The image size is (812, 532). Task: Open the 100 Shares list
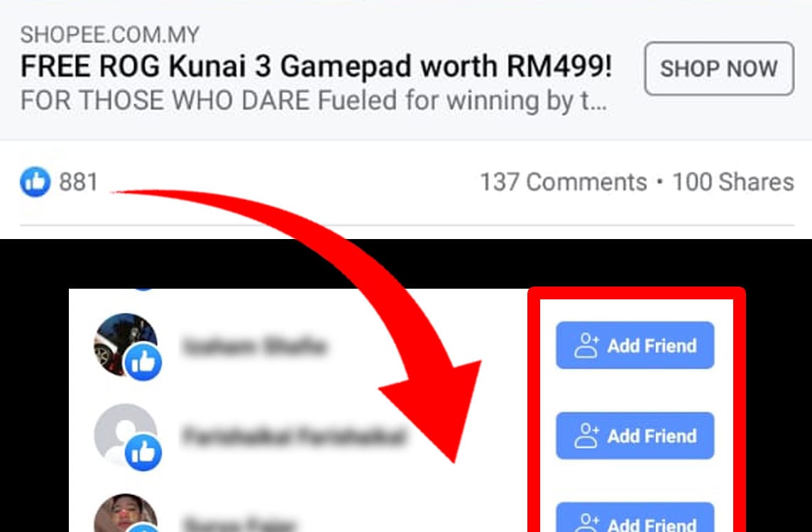pos(733,182)
